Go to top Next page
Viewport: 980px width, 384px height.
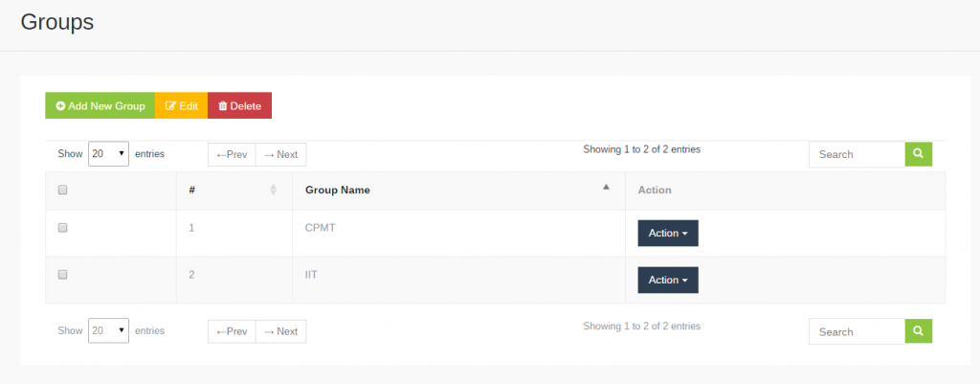[280, 154]
